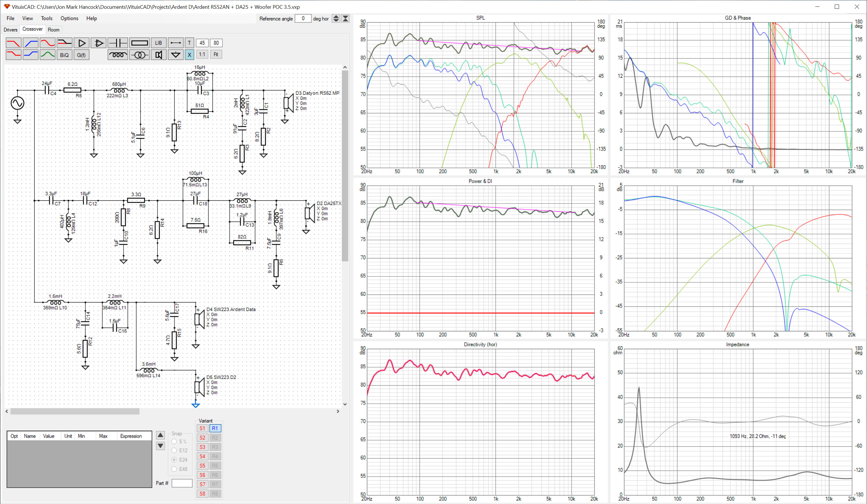Click the Fit zoom button
Screen dimensions: 867x504
pos(216,54)
